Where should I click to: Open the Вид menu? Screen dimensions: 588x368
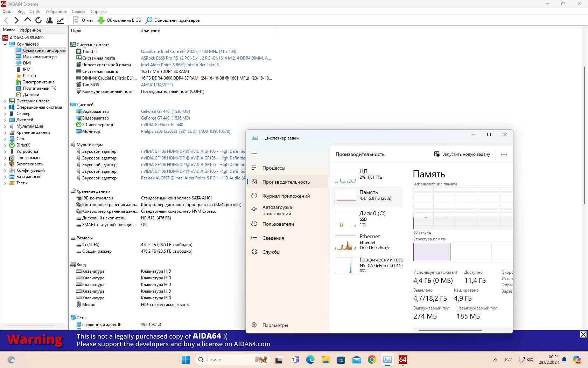click(x=21, y=12)
